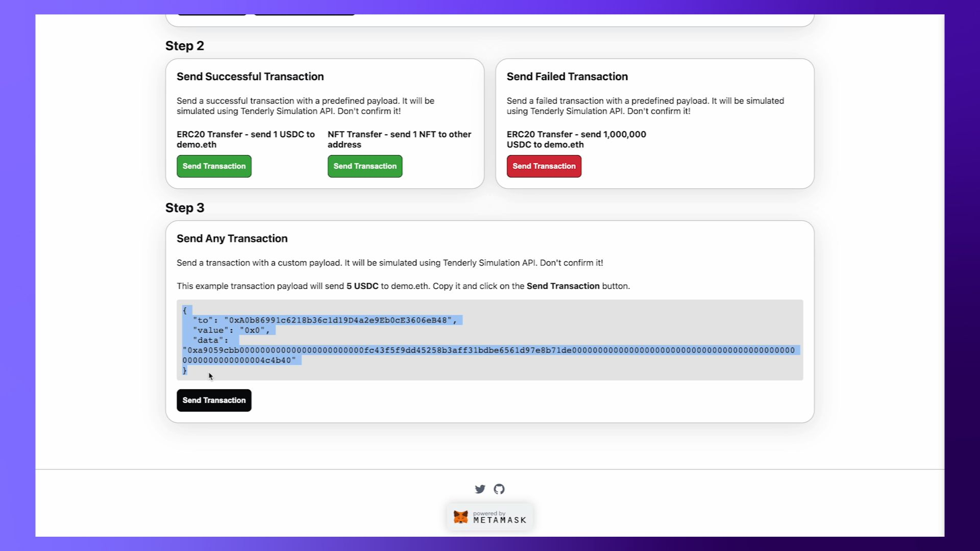Click the black Send Transaction button in Step 3
The width and height of the screenshot is (980, 551).
coord(214,400)
